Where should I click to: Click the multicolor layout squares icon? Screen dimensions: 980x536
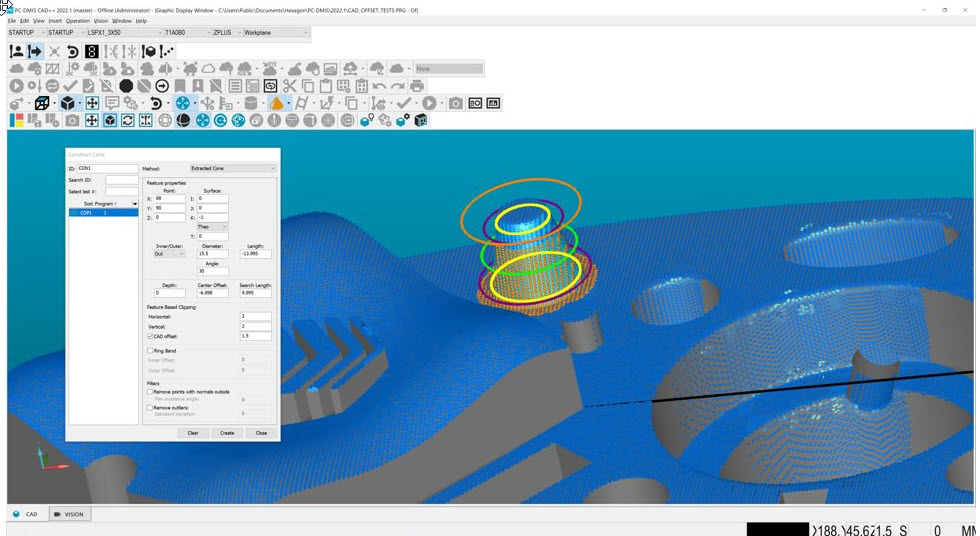tap(17, 120)
